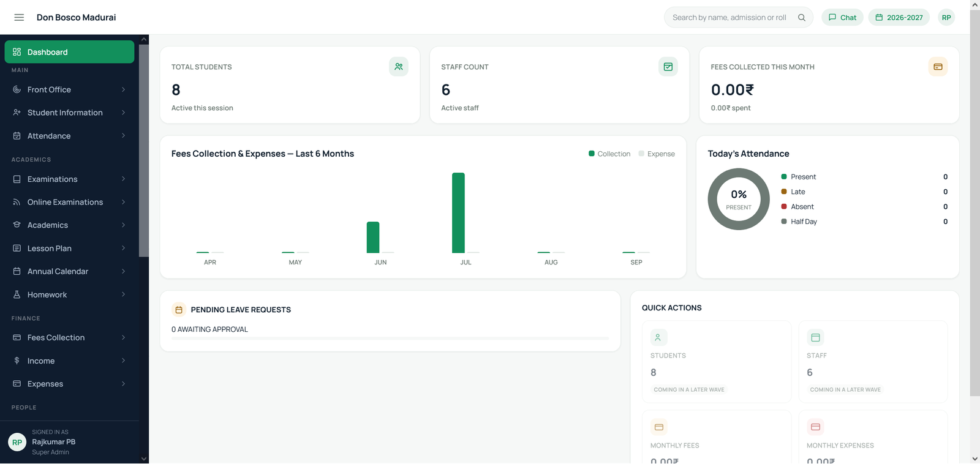The image size is (980, 464).
Task: Open the Students quick action card
Action: point(717,362)
